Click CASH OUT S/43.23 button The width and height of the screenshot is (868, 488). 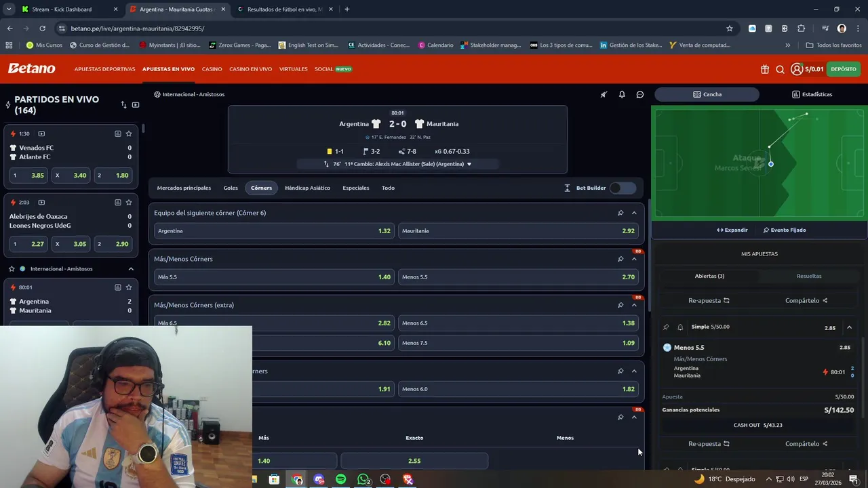[758, 425]
